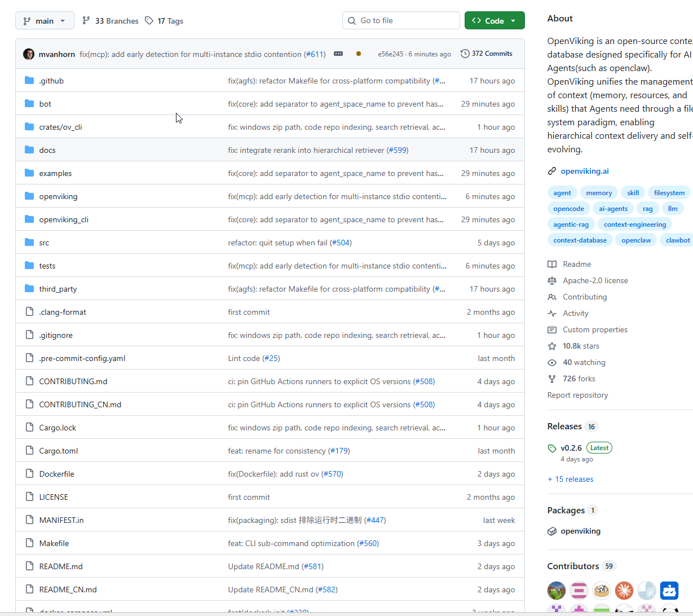Open the crates/ov_cli folder
The height and width of the screenshot is (616, 693).
(60, 127)
